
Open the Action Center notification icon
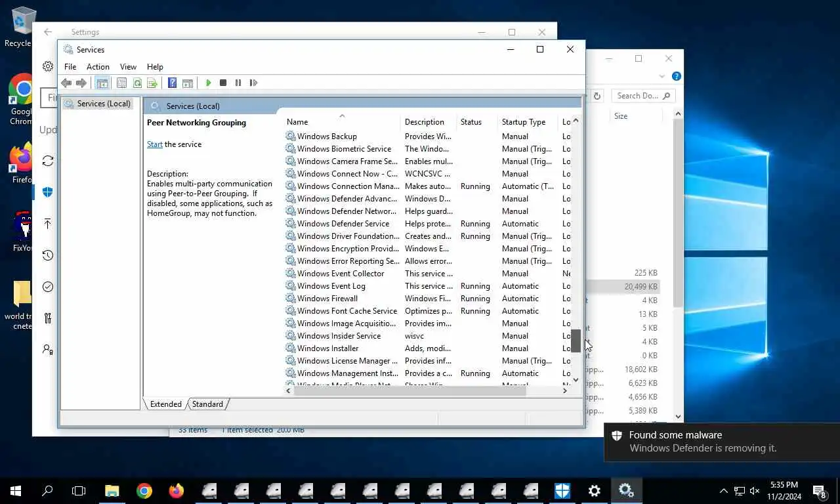820,491
